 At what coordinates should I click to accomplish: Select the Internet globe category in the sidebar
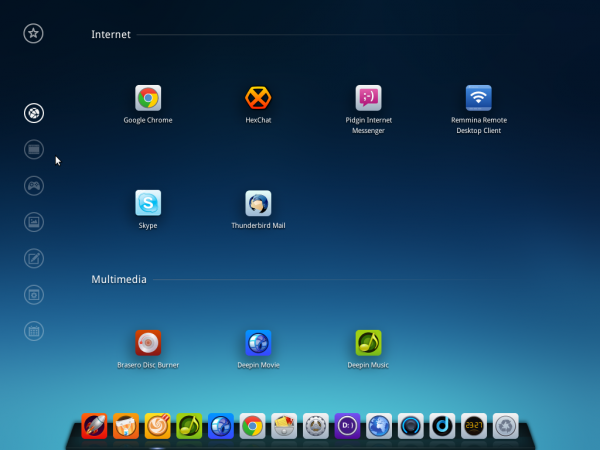tap(34, 113)
